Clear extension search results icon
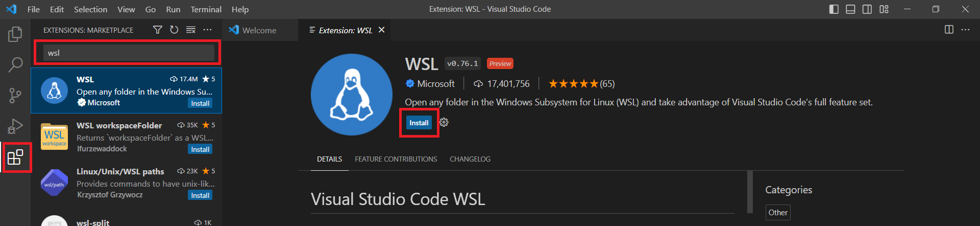 tap(191, 30)
